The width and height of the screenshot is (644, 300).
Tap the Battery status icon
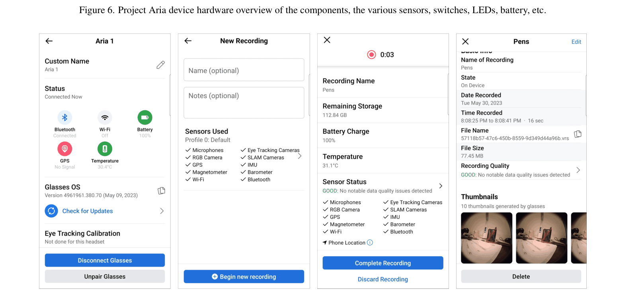coord(145,117)
